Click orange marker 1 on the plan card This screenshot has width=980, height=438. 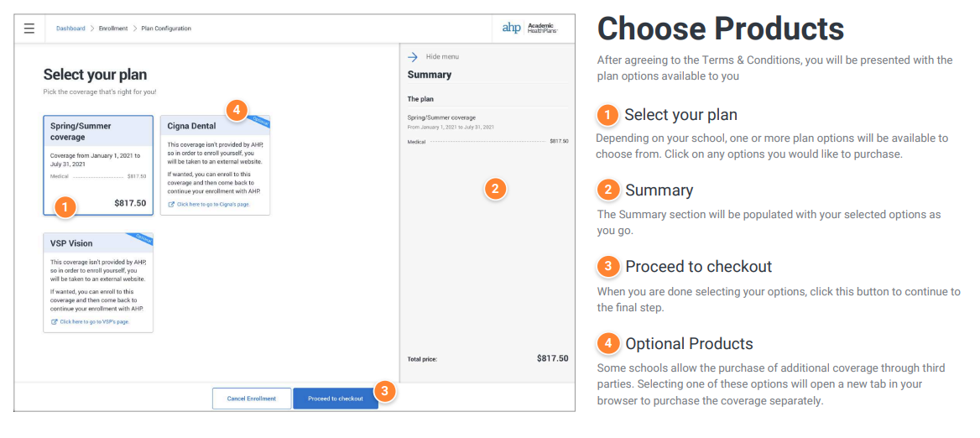coord(65,206)
